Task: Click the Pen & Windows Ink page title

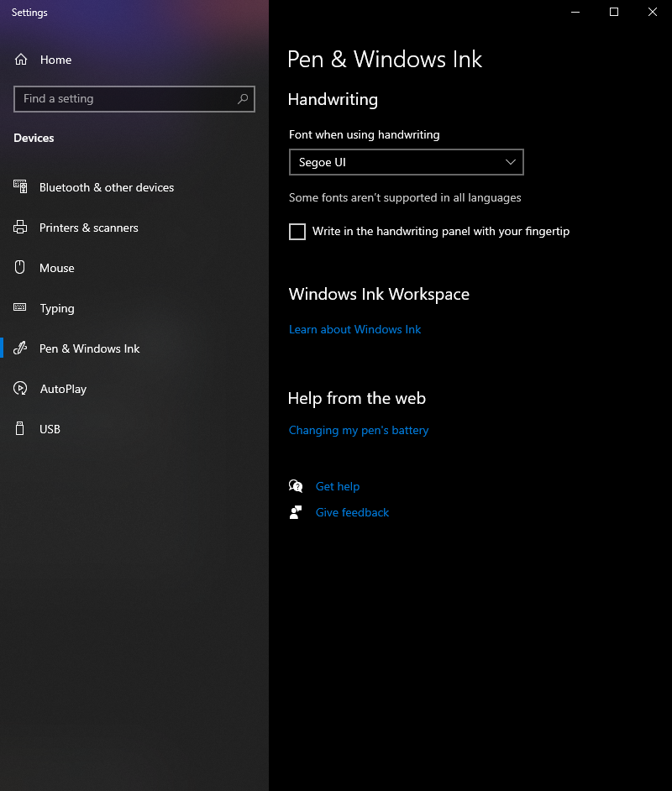Action: (x=385, y=60)
